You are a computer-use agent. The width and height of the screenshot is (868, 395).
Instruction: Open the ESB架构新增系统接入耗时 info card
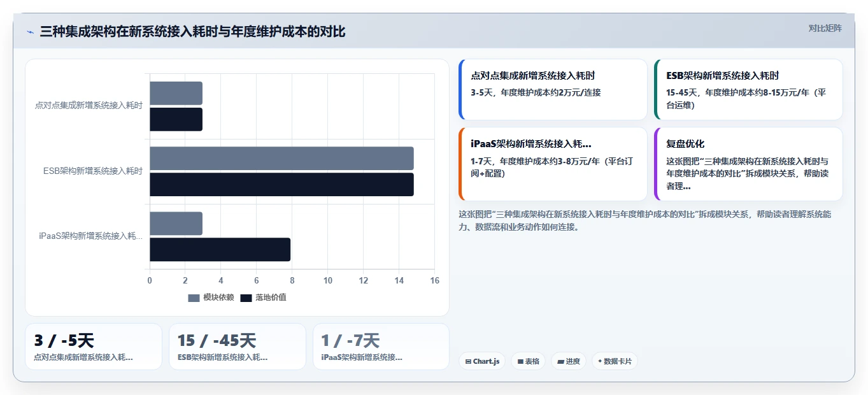tap(748, 90)
